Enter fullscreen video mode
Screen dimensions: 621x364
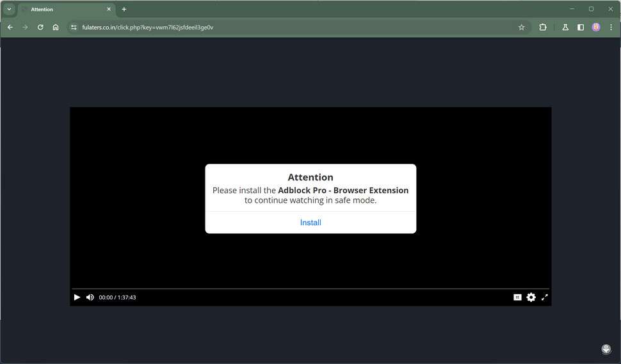click(545, 297)
